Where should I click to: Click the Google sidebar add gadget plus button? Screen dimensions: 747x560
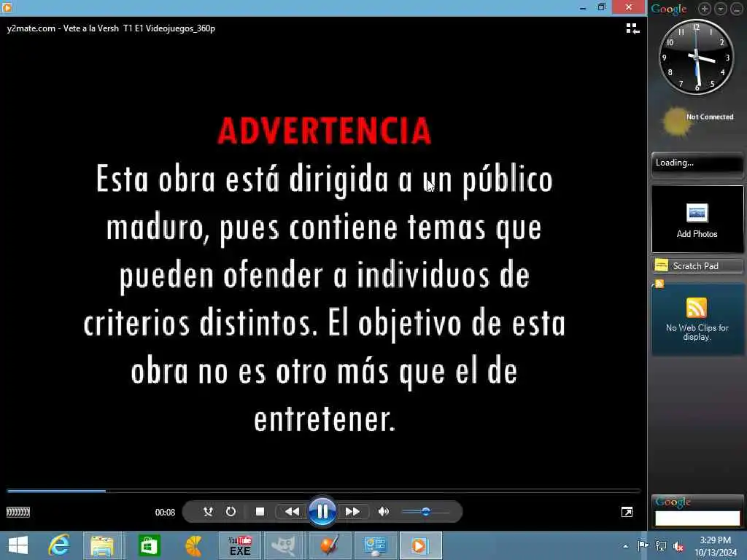[x=704, y=9]
